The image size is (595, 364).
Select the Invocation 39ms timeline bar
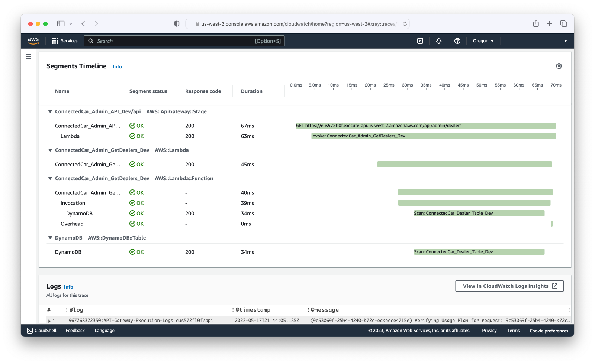click(x=474, y=203)
